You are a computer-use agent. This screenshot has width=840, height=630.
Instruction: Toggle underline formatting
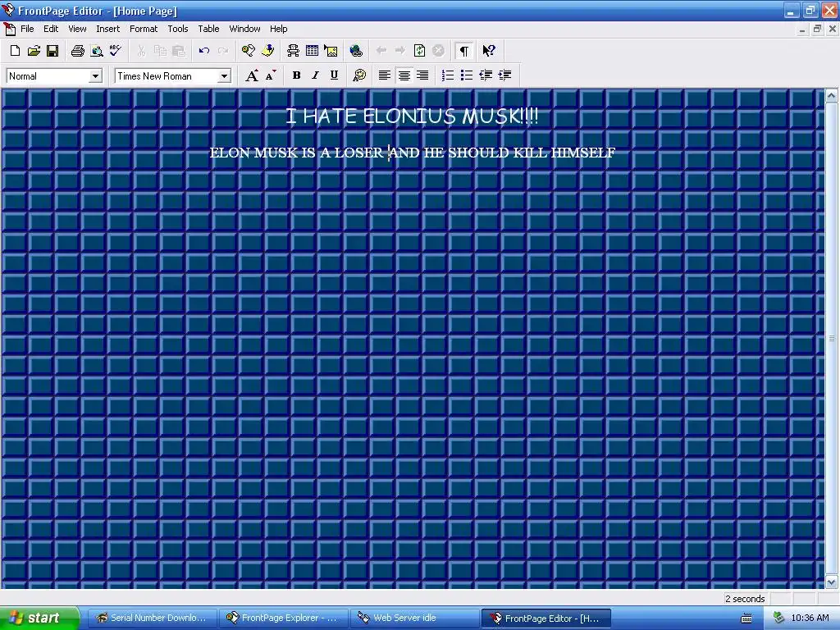pos(334,75)
